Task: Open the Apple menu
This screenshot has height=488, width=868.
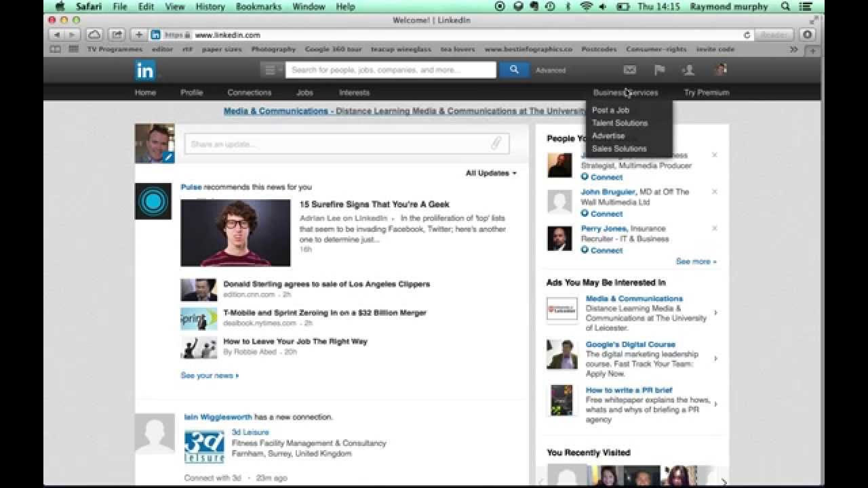Action: click(60, 6)
